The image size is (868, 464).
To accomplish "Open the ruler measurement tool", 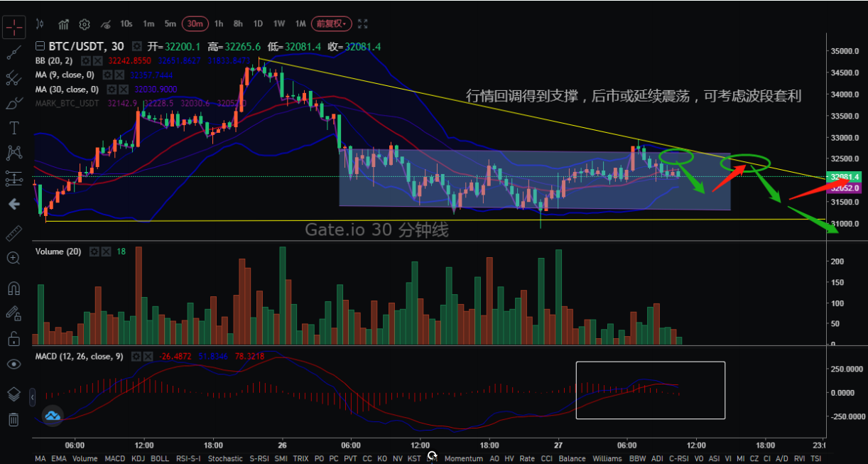I will [x=13, y=232].
